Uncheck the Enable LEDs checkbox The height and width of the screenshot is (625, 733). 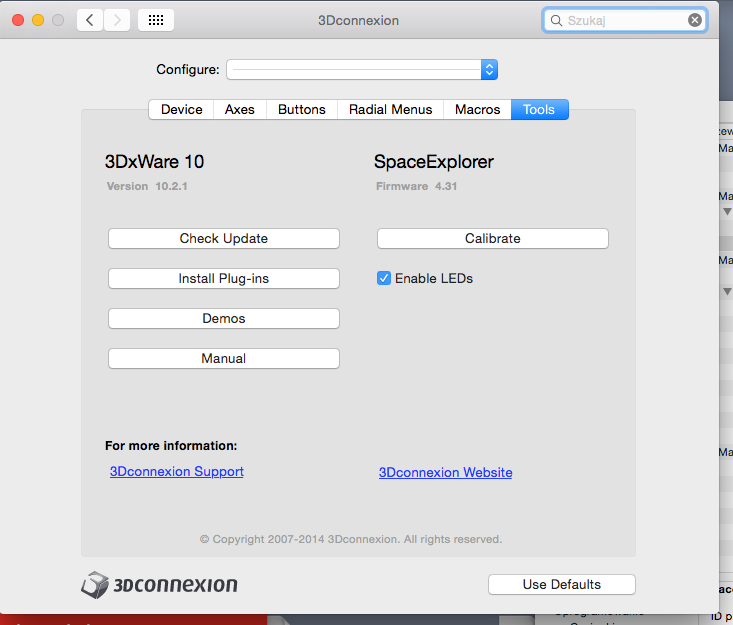click(384, 278)
